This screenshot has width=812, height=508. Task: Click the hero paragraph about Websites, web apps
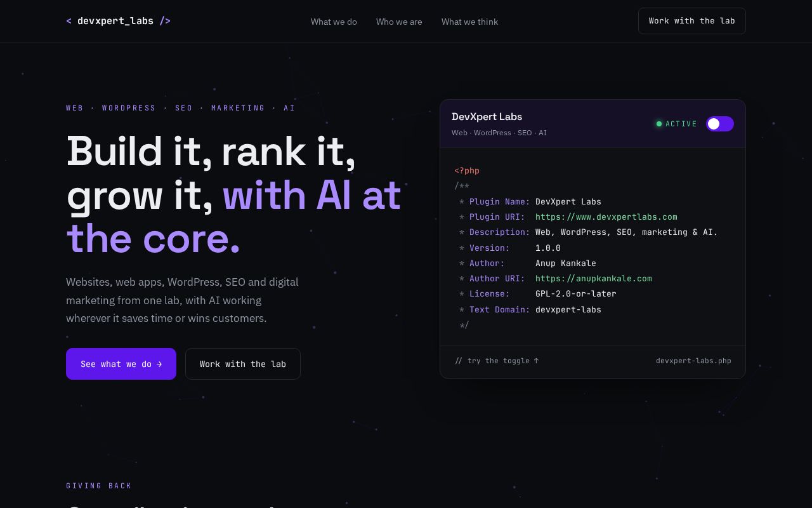[182, 300]
